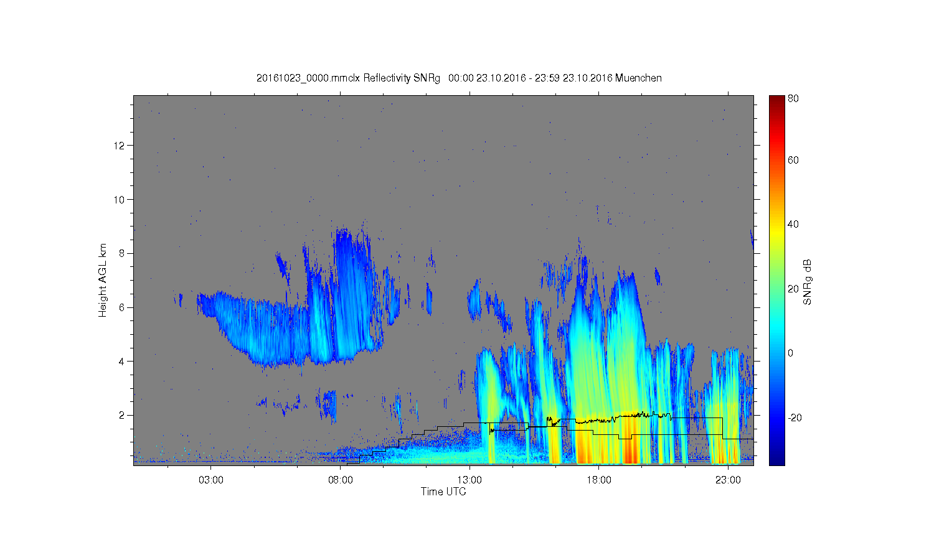Click the height tick label '8'
The width and height of the screenshot is (934, 560).
tap(123, 253)
